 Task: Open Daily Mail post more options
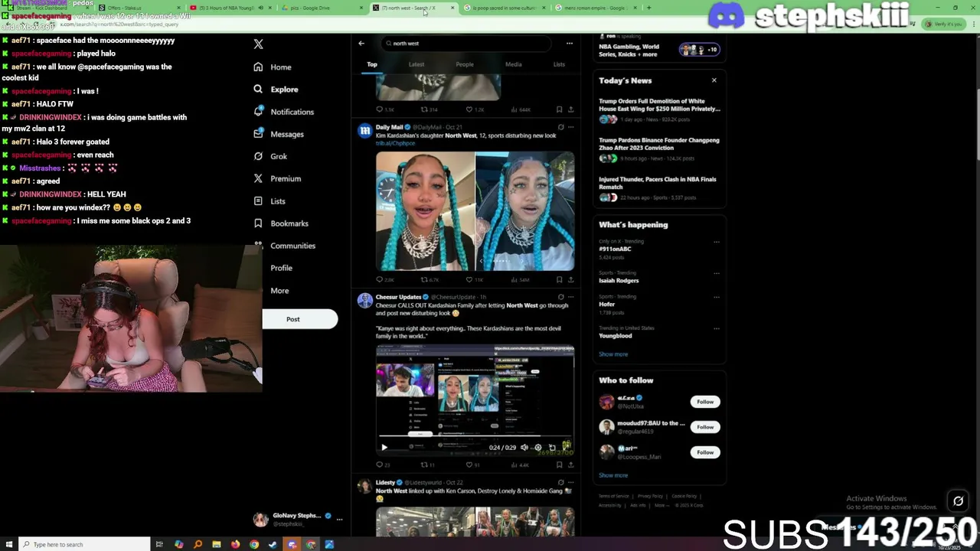(x=570, y=127)
